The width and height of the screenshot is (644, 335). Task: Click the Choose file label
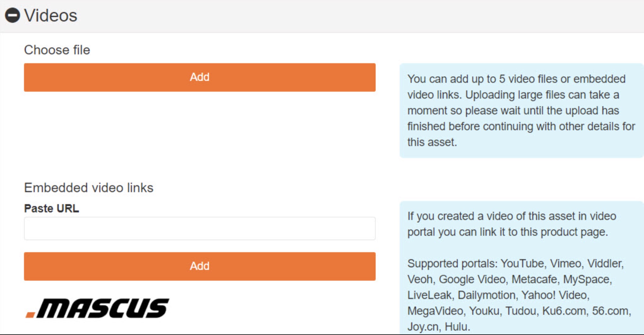[57, 50]
